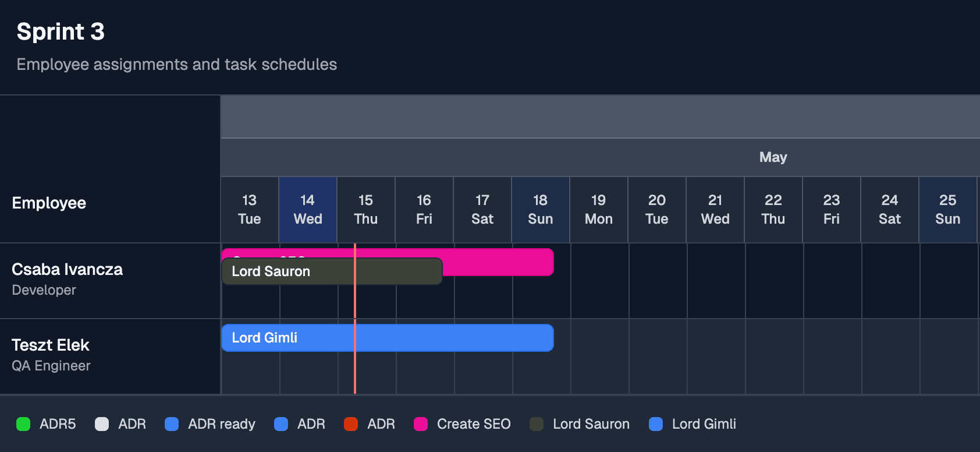
Task: Click the green ADR5 legend swatch
Action: (x=23, y=424)
